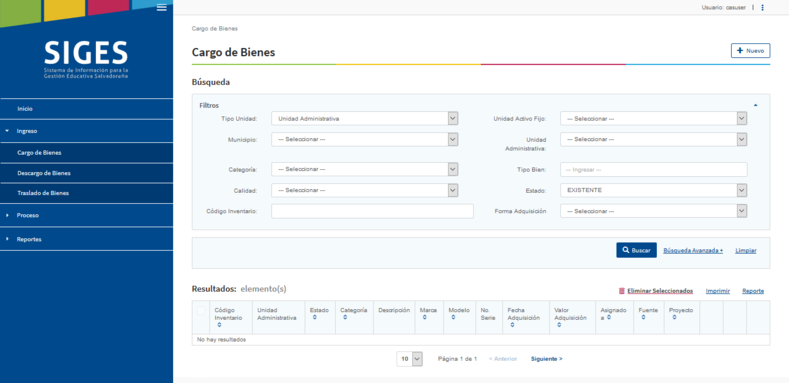This screenshot has height=383, width=789.
Task: Focus the Código Inventario input field
Action: (372, 211)
